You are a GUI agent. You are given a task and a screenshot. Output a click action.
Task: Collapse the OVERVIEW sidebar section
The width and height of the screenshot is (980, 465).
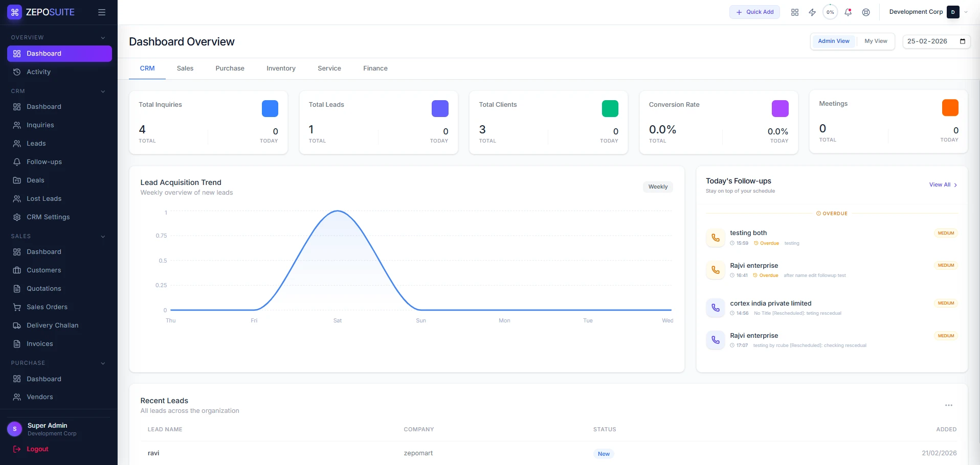103,37
